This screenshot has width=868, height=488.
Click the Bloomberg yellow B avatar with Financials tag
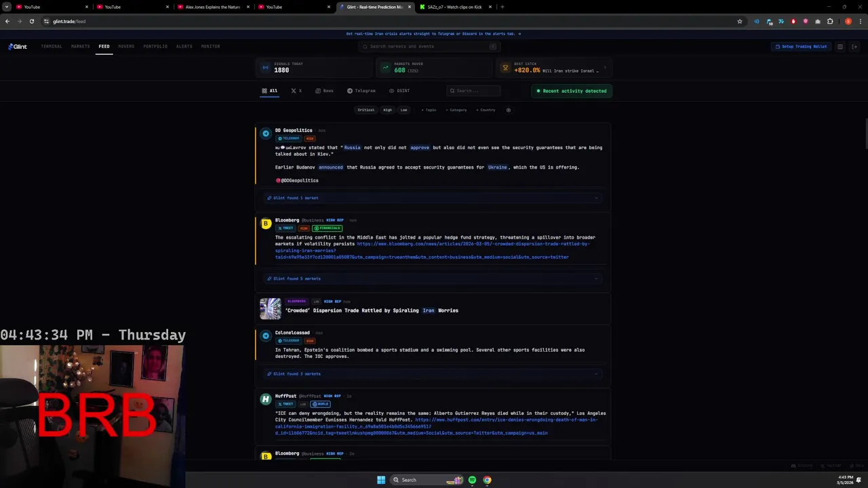point(266,224)
